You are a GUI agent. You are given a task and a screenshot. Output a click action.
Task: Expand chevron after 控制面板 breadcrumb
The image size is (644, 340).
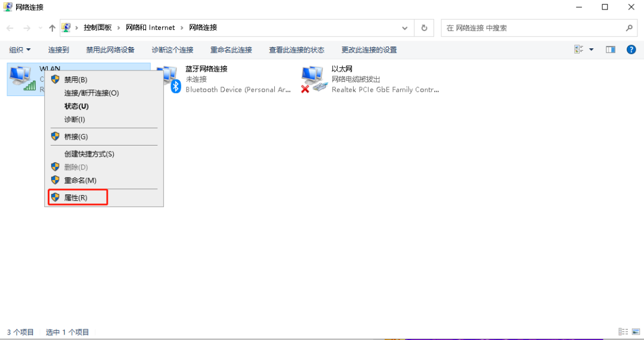tap(119, 27)
